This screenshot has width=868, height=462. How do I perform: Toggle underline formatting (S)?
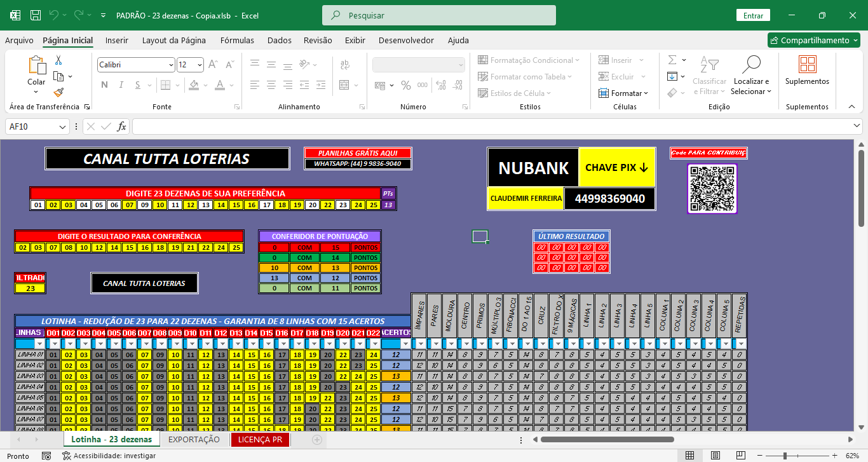click(137, 85)
